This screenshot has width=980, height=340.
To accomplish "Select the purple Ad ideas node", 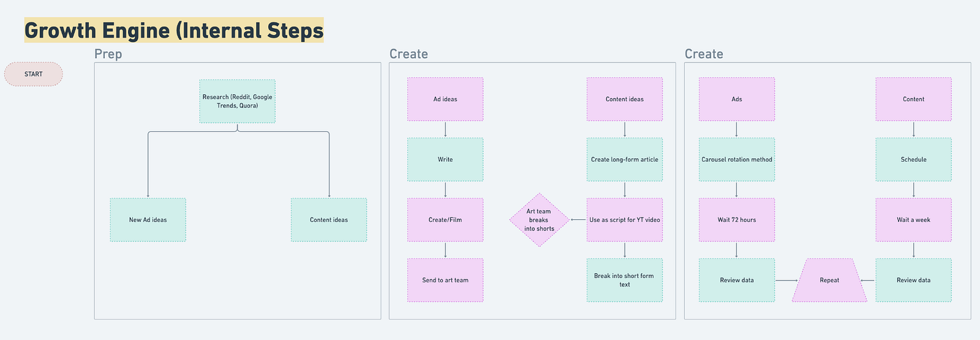I will coord(445,99).
